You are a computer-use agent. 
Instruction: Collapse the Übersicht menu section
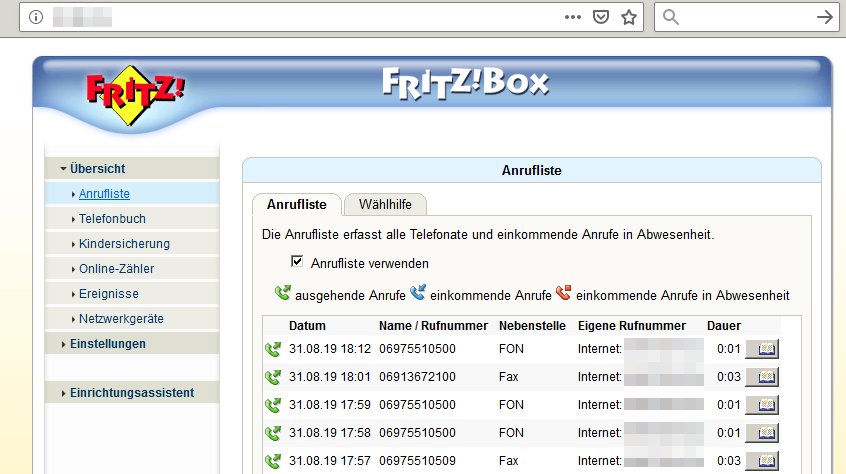(x=132, y=169)
